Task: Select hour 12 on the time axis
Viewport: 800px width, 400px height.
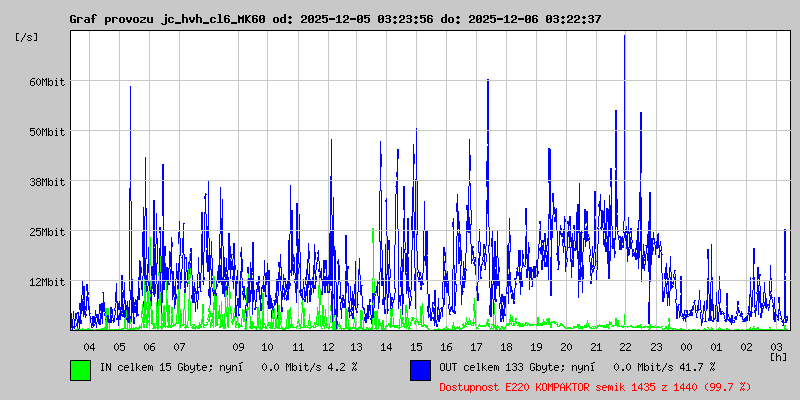Action: (328, 346)
